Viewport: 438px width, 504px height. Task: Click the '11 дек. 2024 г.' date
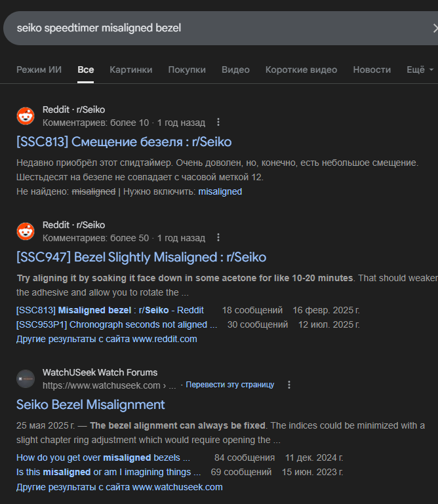tap(314, 457)
